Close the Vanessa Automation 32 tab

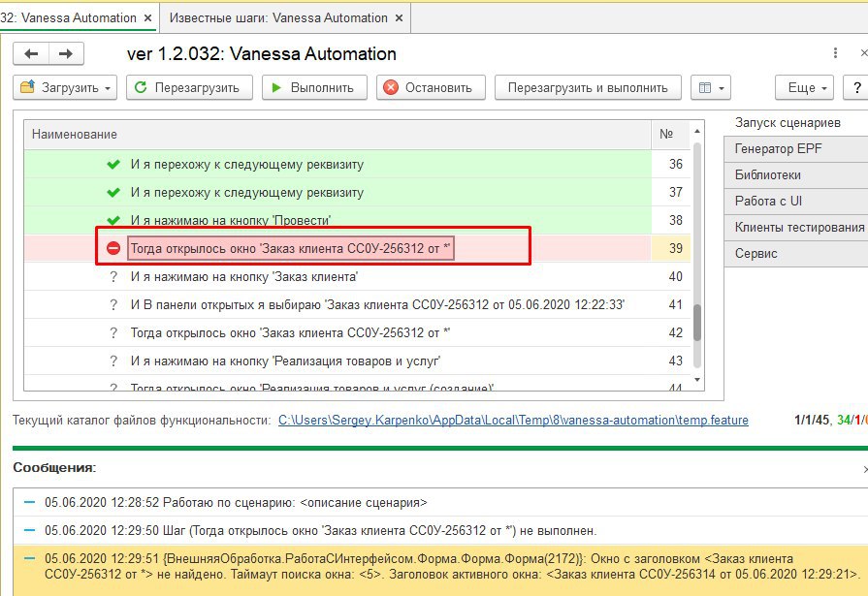pyautogui.click(x=147, y=17)
